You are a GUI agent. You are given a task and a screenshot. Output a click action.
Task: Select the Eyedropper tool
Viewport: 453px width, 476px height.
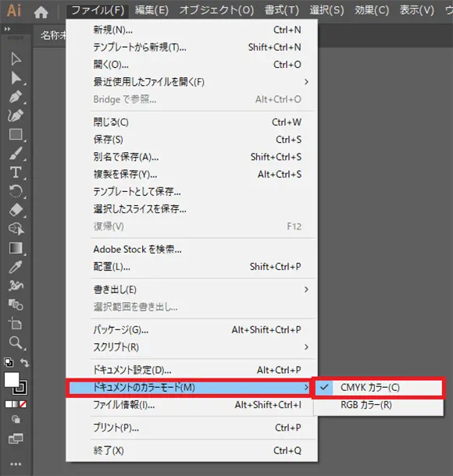pos(16,267)
